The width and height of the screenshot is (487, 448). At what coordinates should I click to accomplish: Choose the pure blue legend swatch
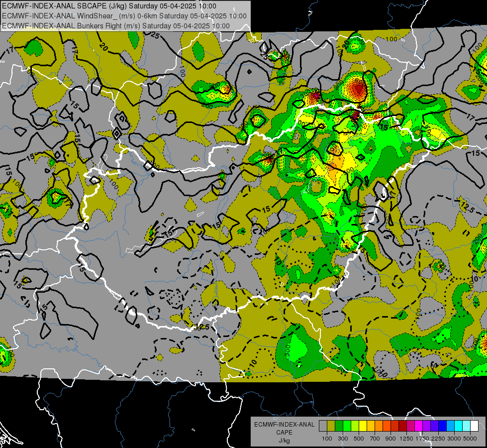(x=443, y=426)
